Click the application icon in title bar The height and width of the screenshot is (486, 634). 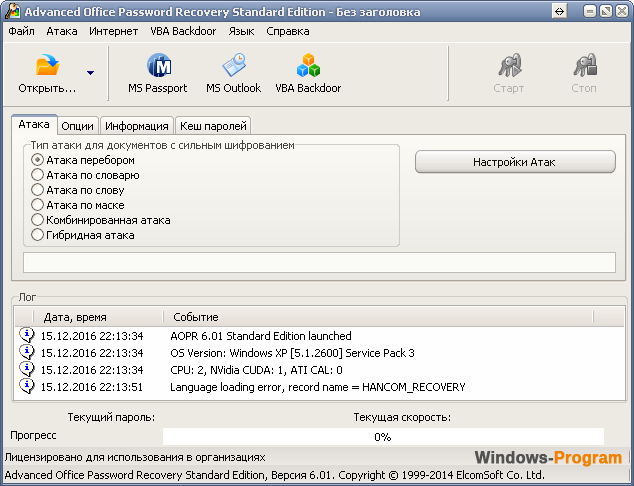[x=13, y=11]
